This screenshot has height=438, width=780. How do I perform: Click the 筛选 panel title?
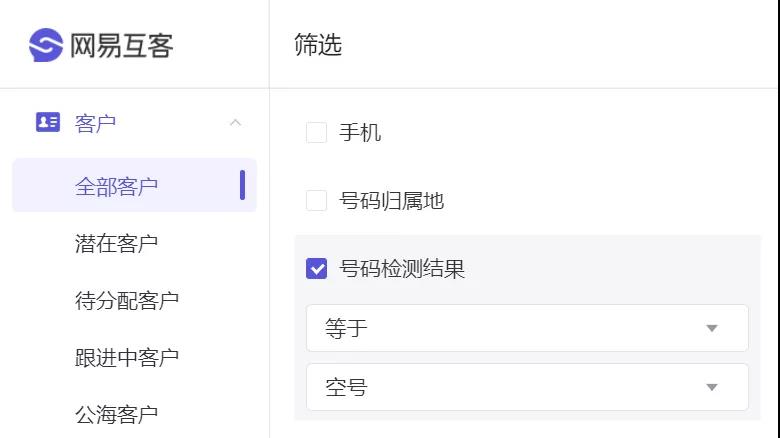[318, 44]
